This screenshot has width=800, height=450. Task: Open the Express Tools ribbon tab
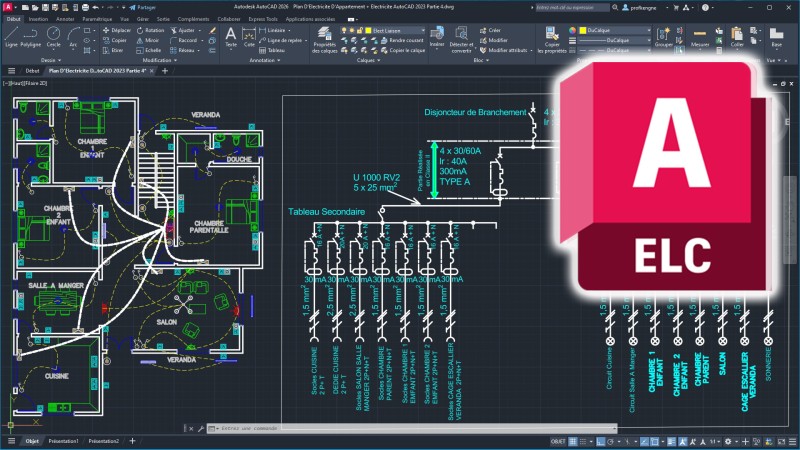tap(263, 19)
